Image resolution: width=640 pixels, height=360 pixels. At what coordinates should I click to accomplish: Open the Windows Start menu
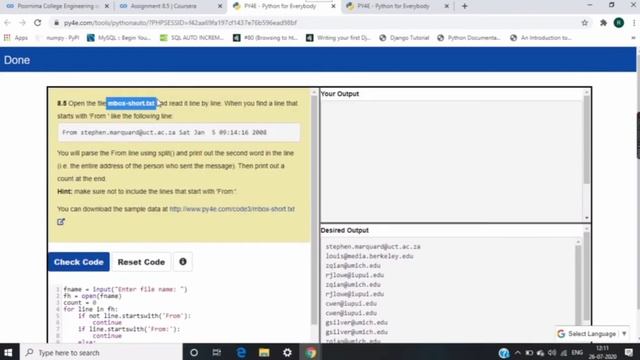point(9,352)
